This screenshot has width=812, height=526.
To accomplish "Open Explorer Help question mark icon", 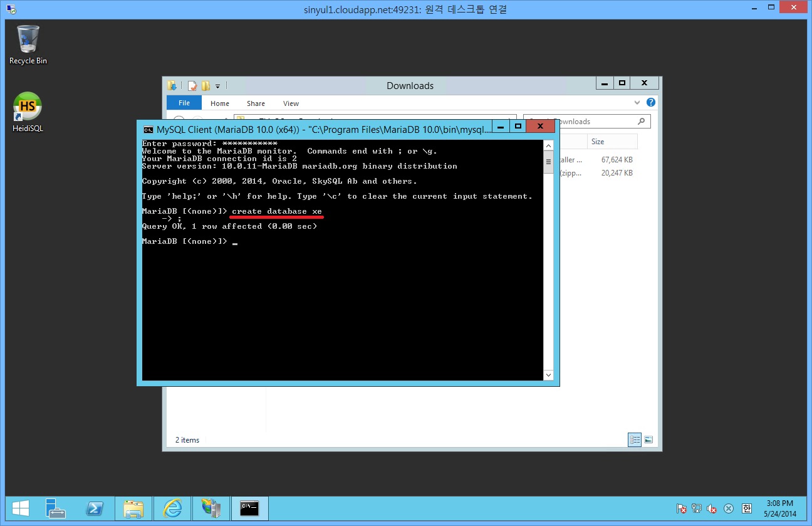I will pyautogui.click(x=651, y=102).
